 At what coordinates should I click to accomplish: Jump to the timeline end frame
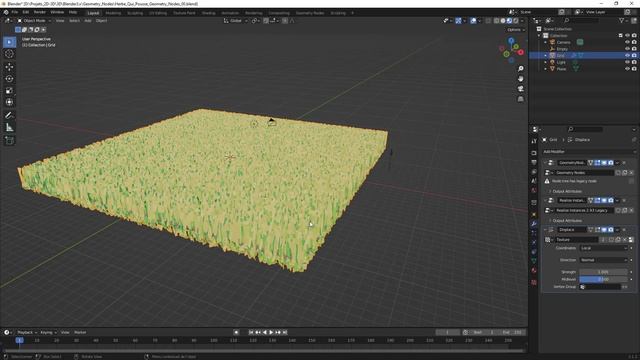(285, 332)
